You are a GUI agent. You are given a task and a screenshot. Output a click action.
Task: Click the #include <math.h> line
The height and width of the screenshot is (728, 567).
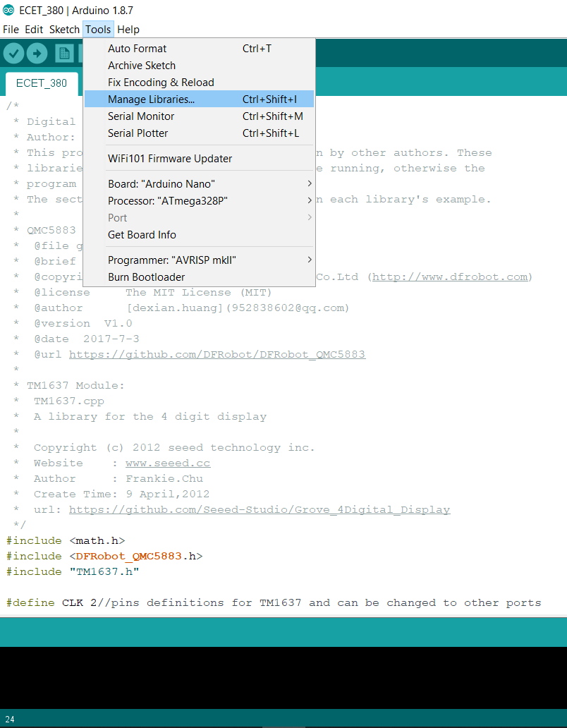[66, 541]
